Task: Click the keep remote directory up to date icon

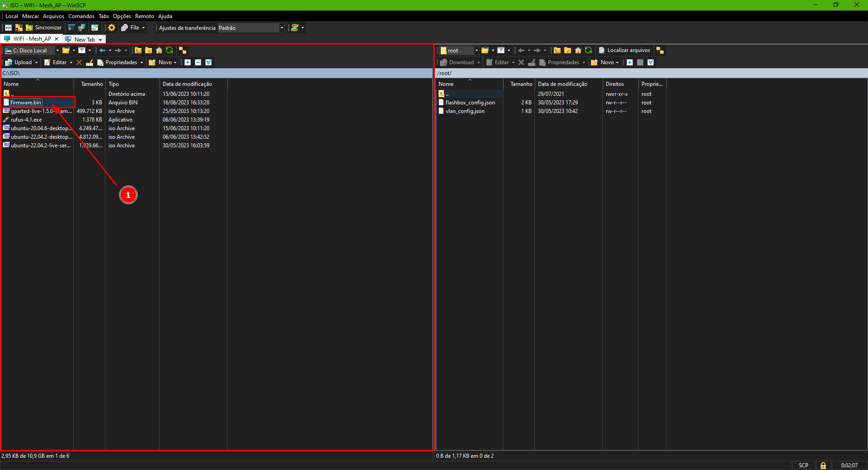Action: [x=94, y=28]
